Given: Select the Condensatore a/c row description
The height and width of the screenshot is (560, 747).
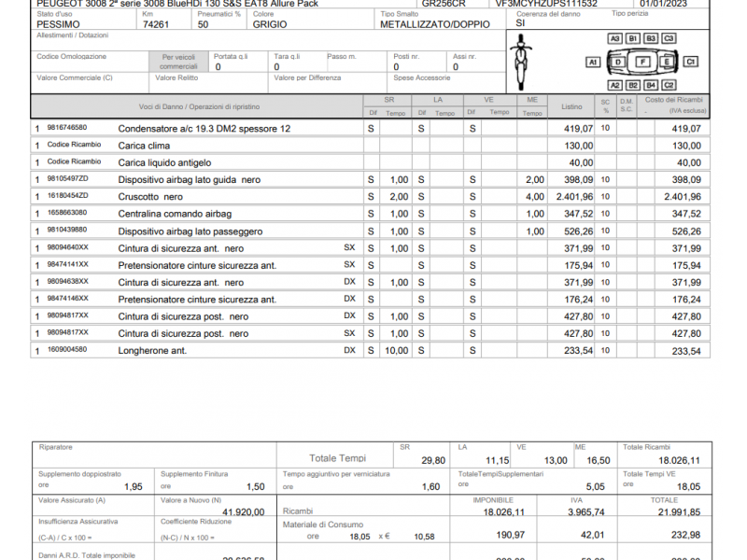Looking at the screenshot, I should pos(204,129).
